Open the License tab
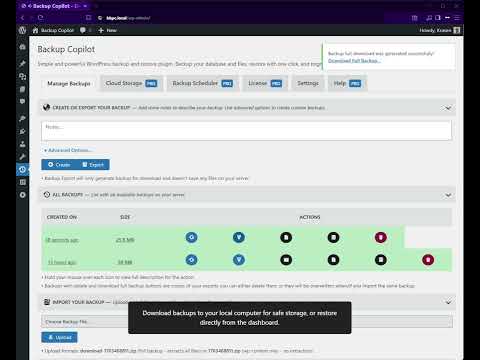Screen dimensions: 480x360 pos(265,83)
